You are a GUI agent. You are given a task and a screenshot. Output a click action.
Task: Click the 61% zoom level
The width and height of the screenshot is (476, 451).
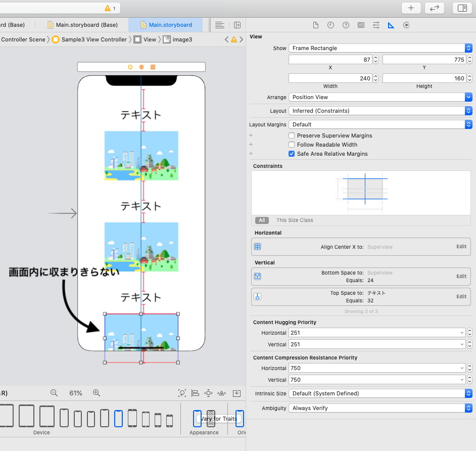point(76,393)
